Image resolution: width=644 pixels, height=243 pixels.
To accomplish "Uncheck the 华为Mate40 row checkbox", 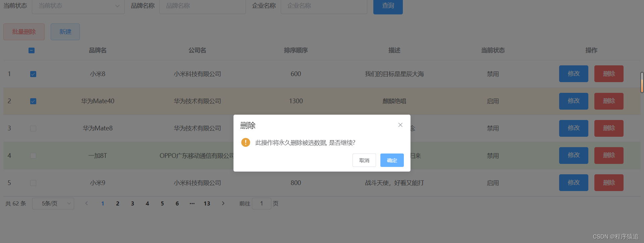I will point(33,101).
